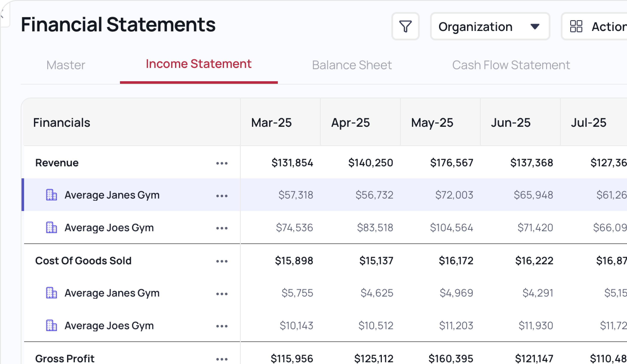Viewport: 627px width, 364px height.
Task: Select the Income Statement tab
Action: point(198,64)
